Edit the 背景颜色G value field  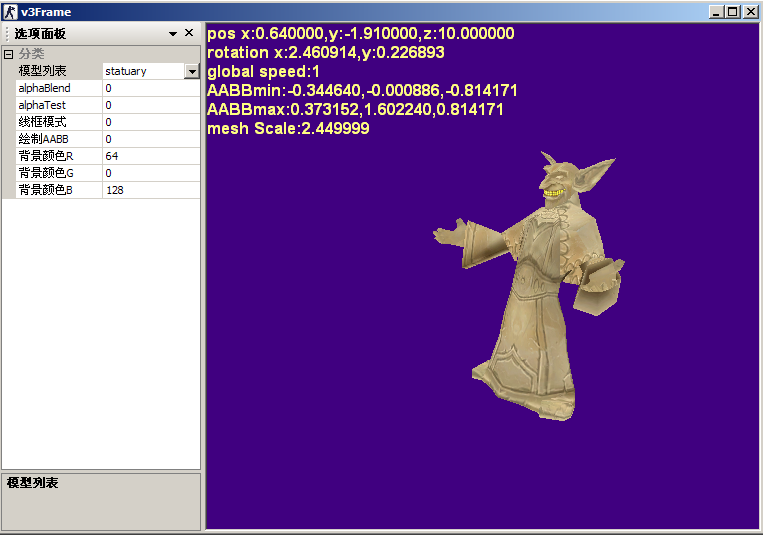pos(151,173)
